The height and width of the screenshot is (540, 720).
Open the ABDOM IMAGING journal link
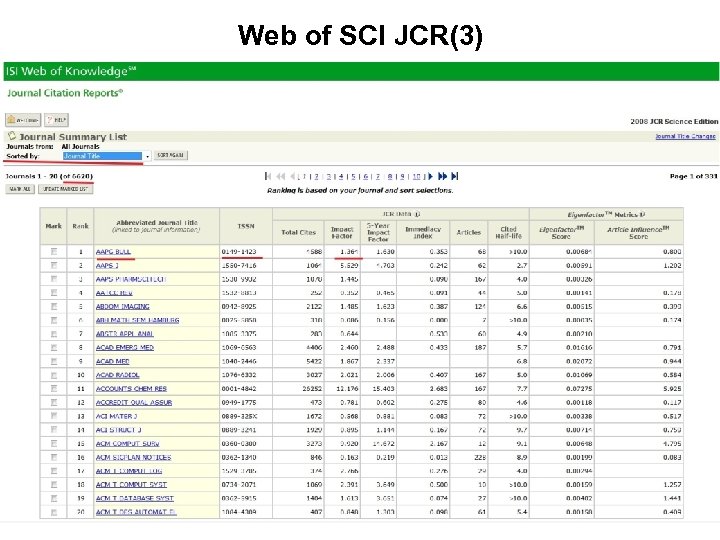tap(123, 306)
